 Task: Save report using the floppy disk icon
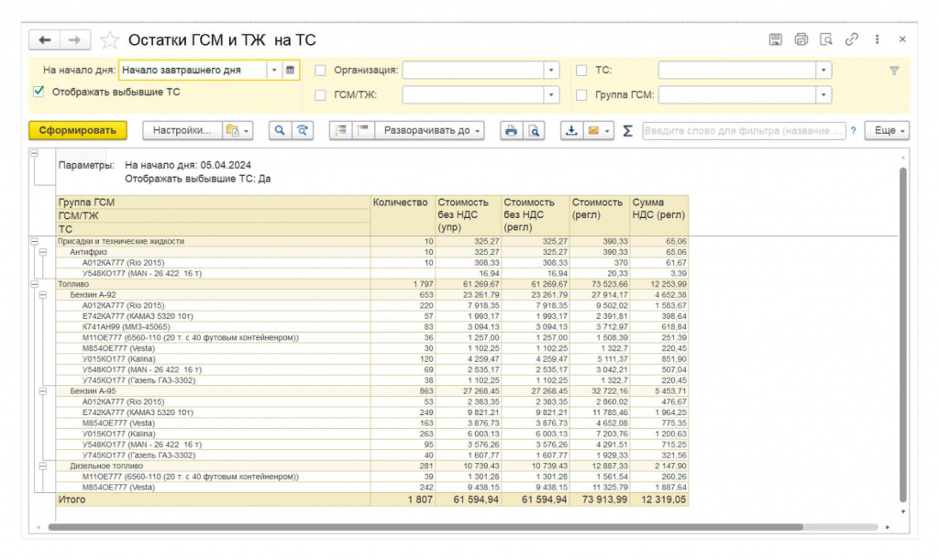(776, 39)
